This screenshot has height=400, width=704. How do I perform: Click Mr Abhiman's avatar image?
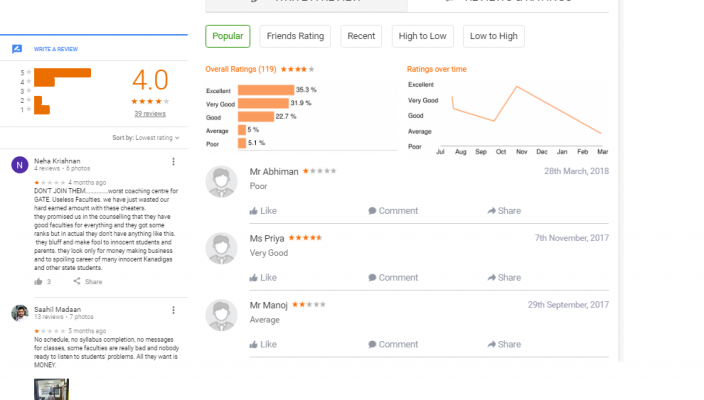[x=221, y=182]
